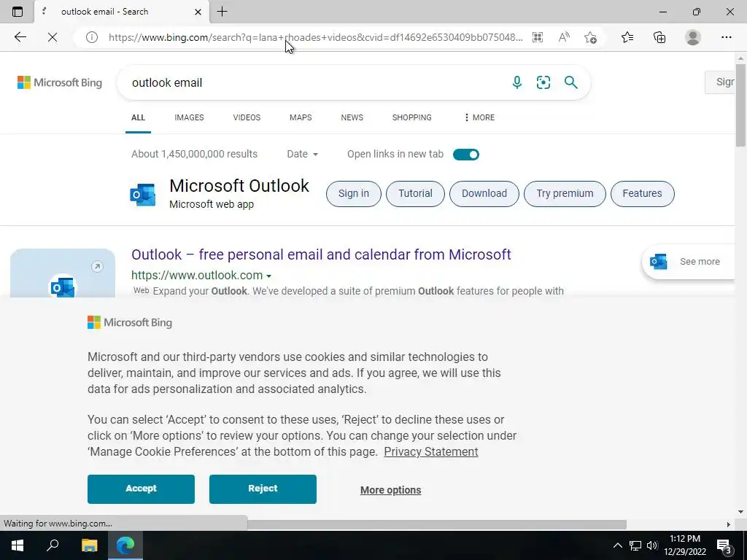Image resolution: width=747 pixels, height=560 pixels.
Task: Click the Edge icon in taskbar
Action: 125,545
